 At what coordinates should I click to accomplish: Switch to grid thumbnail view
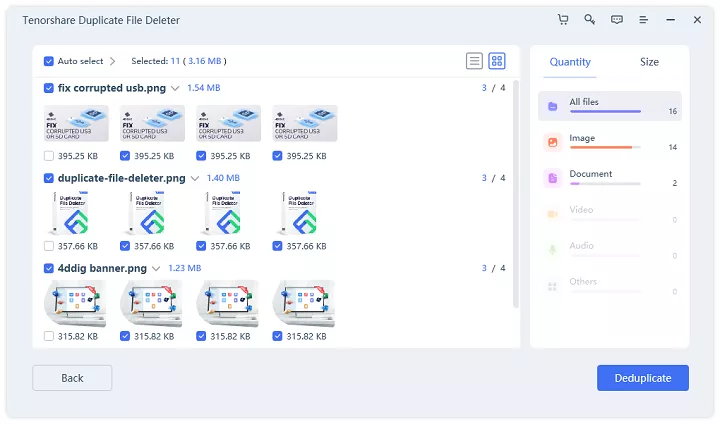tap(497, 61)
